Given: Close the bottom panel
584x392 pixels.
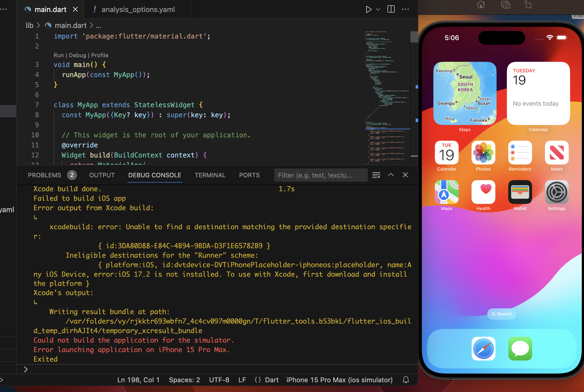Looking at the screenshot, I should (405, 175).
